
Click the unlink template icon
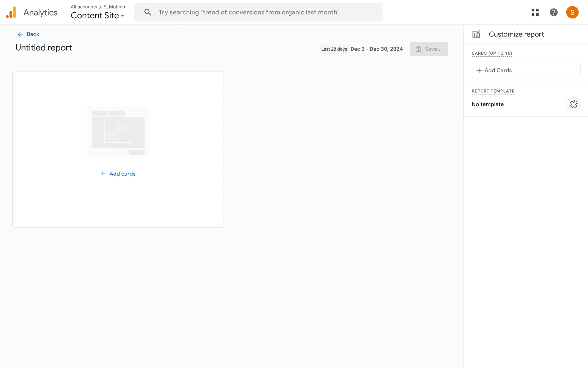(x=573, y=104)
